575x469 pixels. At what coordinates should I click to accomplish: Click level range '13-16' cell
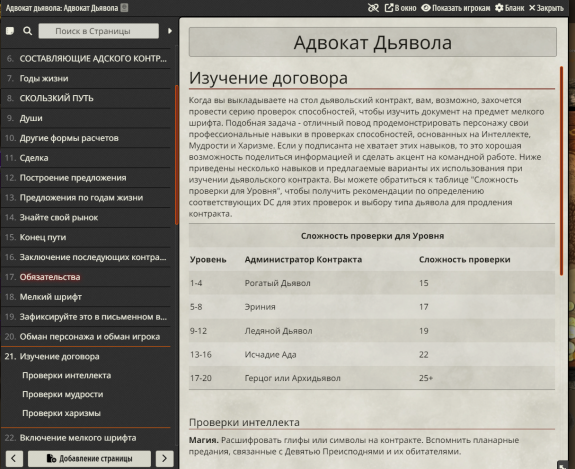pos(201,355)
